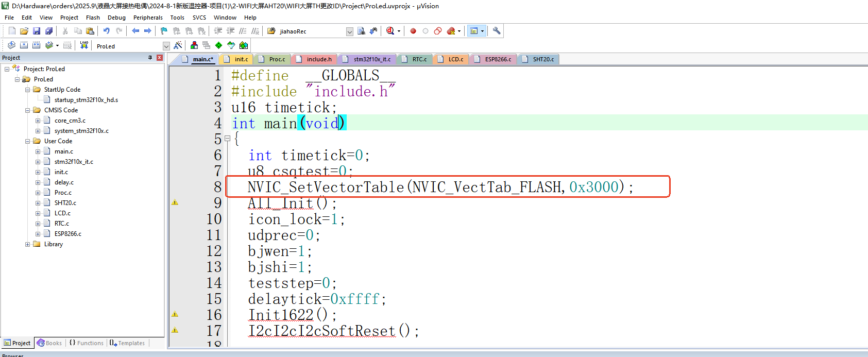The height and width of the screenshot is (357, 868).
Task: Download to flash LOAD icon
Action: 84,45
